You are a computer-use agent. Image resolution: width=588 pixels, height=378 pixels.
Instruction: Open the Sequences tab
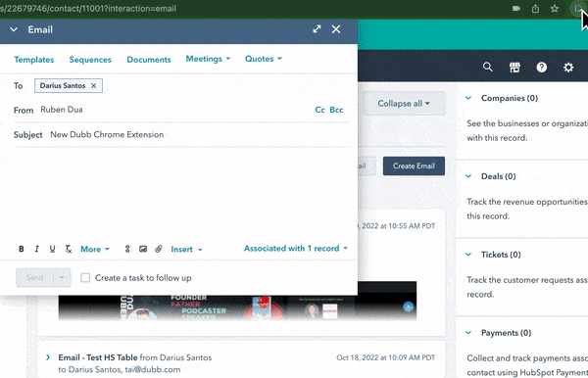click(x=90, y=60)
